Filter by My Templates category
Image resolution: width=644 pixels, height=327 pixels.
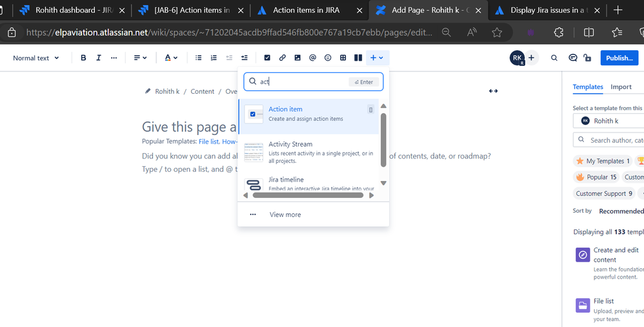point(603,161)
